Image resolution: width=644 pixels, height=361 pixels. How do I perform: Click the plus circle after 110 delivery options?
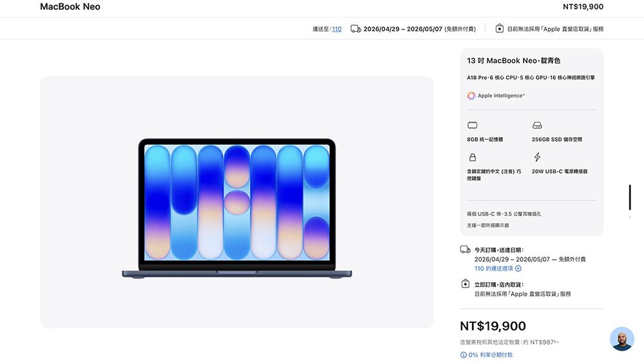[x=518, y=268]
